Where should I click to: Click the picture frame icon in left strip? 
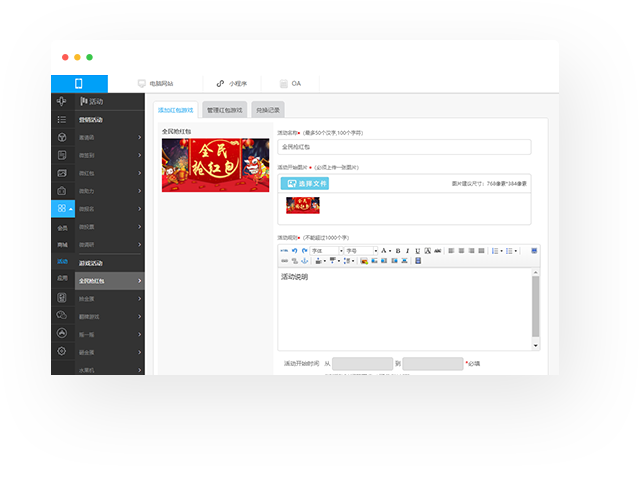click(62, 173)
